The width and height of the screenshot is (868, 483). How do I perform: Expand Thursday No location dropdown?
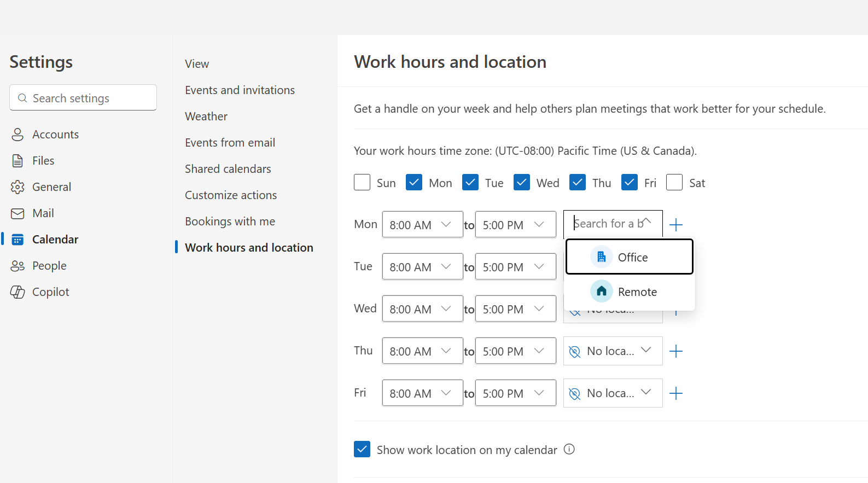click(613, 351)
